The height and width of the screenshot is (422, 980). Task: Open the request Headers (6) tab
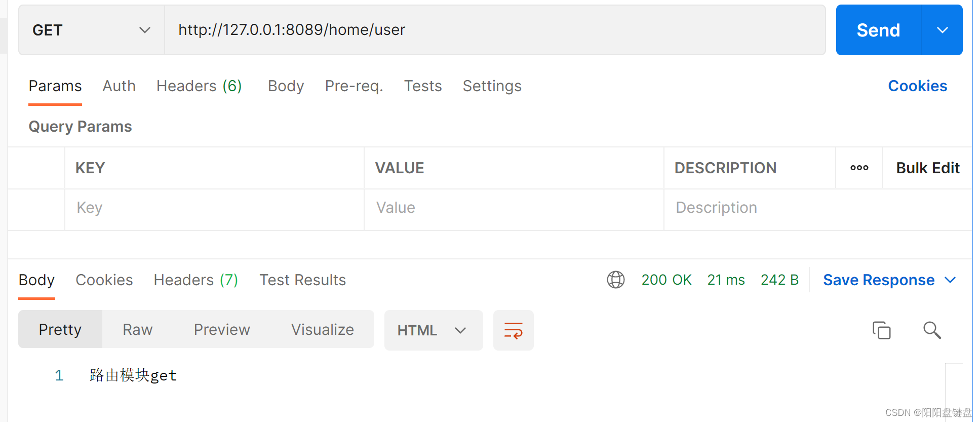click(199, 86)
